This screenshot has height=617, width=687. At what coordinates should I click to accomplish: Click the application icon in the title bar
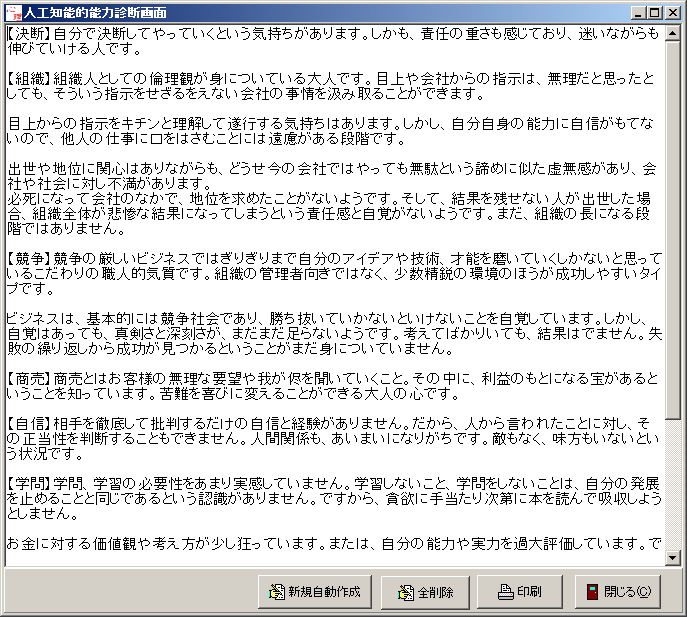(x=14, y=13)
